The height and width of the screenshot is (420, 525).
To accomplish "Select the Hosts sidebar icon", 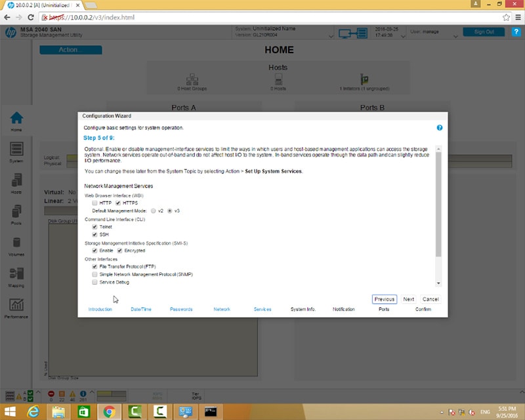I will [x=16, y=182].
